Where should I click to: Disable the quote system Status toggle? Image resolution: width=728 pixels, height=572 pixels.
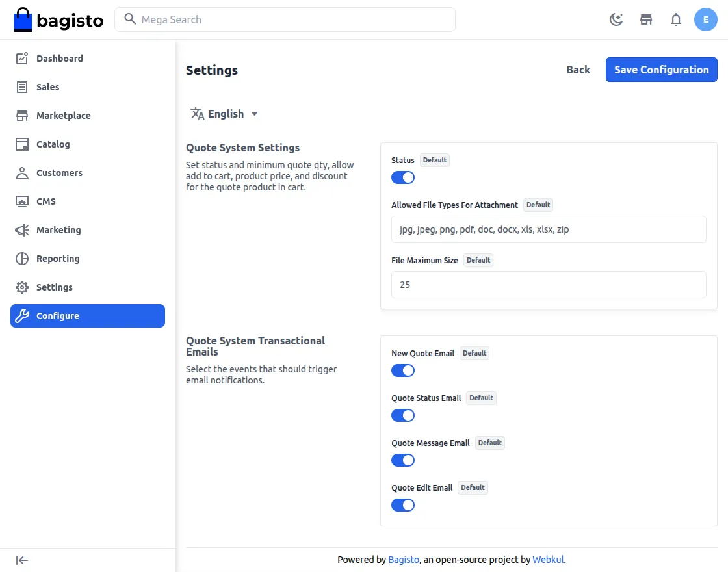[x=402, y=177]
